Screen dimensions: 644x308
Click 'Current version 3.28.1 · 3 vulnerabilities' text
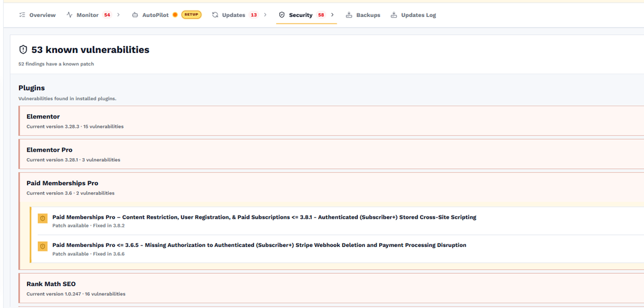(74, 159)
